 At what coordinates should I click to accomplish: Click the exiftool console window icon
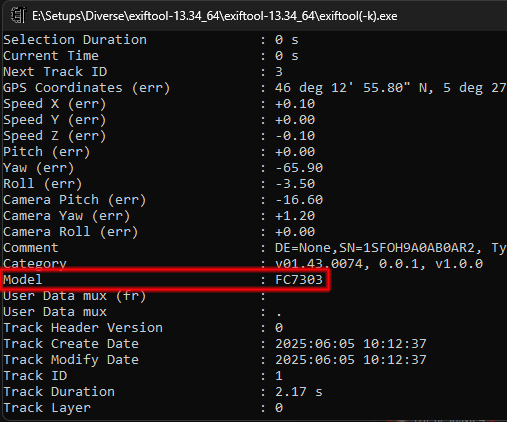pyautogui.click(x=18, y=15)
